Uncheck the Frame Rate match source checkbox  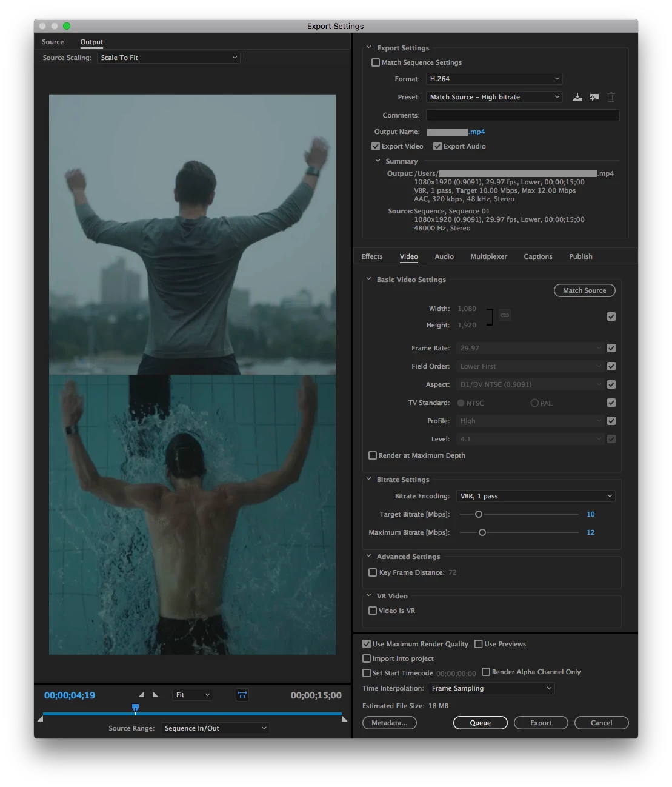(611, 348)
